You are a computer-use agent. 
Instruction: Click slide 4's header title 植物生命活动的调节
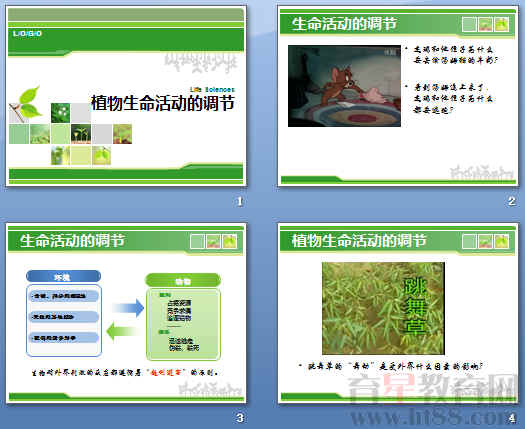tap(359, 240)
